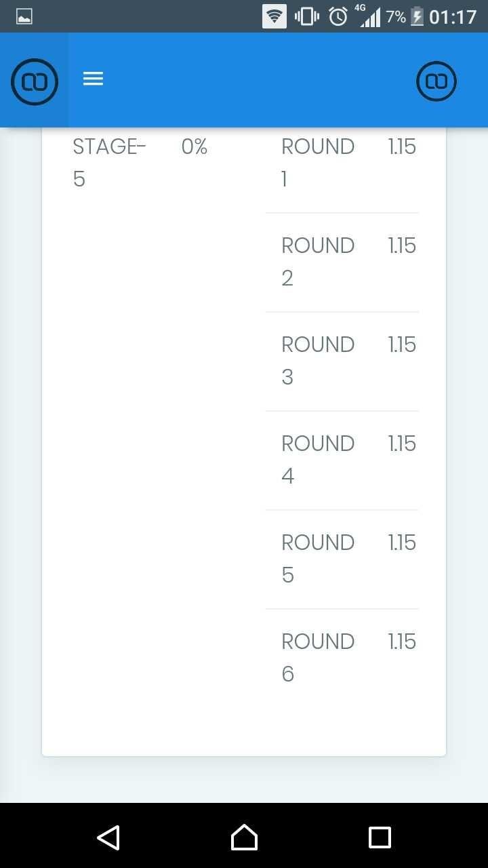
Task: Select the ROUND 5 row
Action: click(x=342, y=559)
